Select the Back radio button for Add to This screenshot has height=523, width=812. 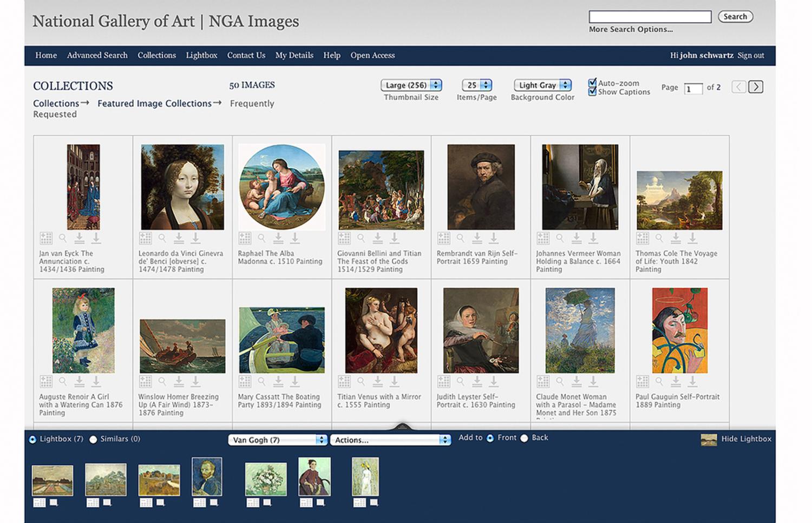(x=524, y=438)
